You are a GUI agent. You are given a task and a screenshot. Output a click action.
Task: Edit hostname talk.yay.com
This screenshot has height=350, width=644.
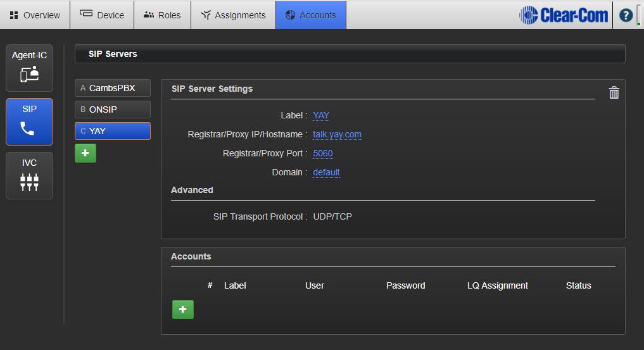click(337, 134)
